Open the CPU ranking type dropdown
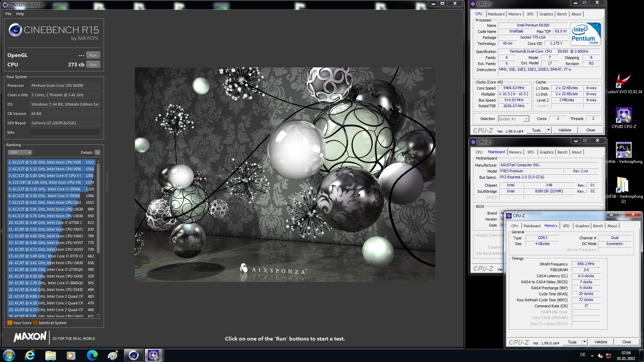The image size is (644, 362). point(20,153)
